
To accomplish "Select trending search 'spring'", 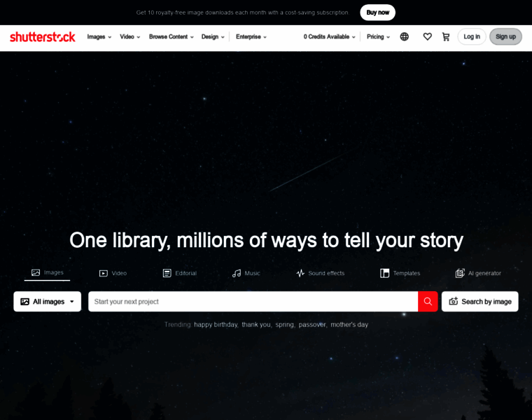I will click(x=284, y=325).
